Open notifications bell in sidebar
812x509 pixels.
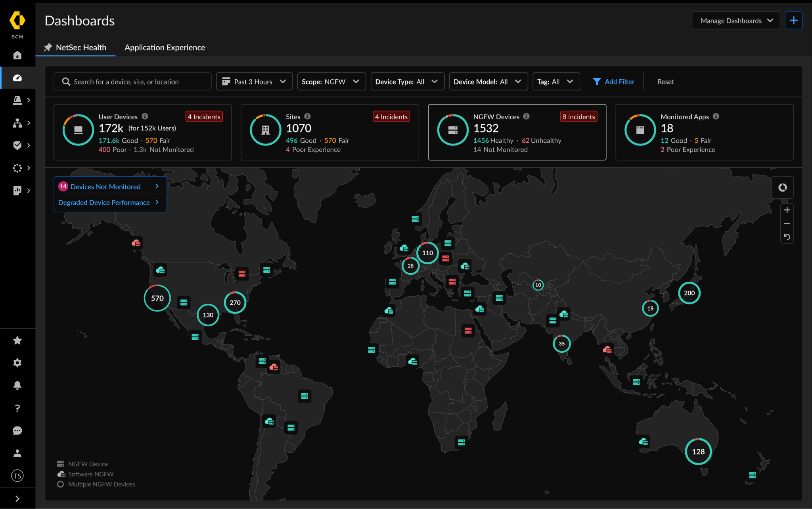coord(17,385)
